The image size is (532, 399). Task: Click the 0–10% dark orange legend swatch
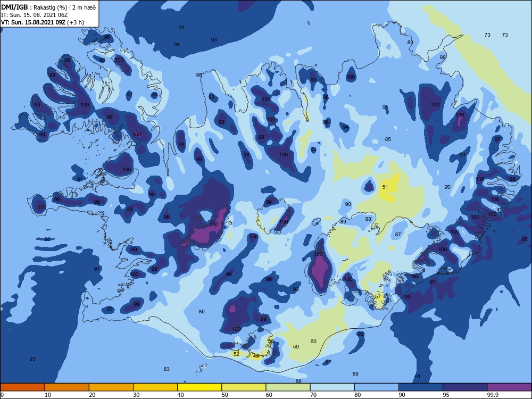22,387
